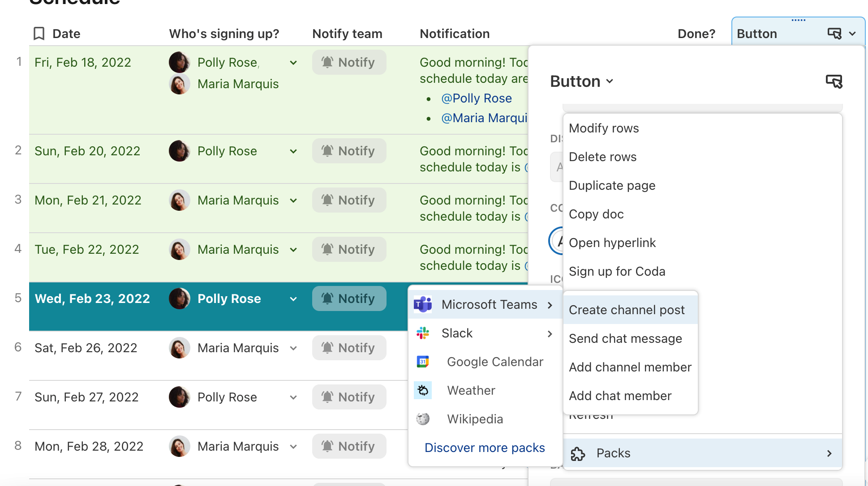Choose Send chat message action

tap(625, 338)
